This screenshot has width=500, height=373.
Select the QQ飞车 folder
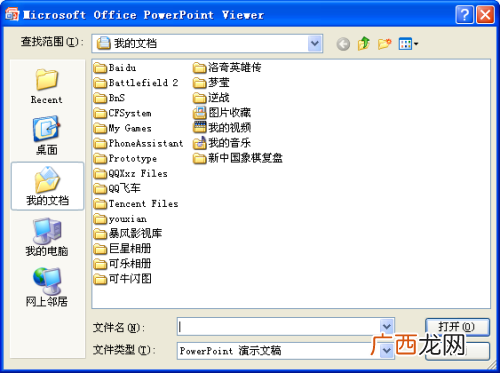tap(117, 189)
